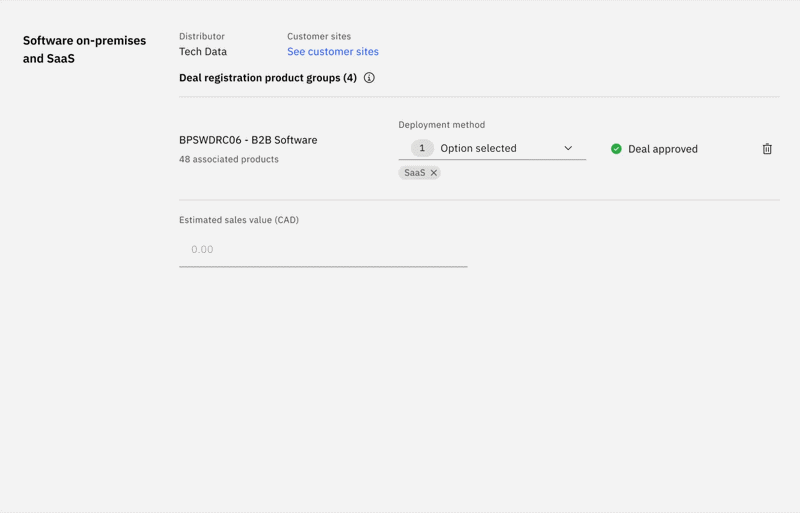Select the 'BPSWDRC06 - B2B Software' text
This screenshot has width=800, height=513.
click(248, 140)
